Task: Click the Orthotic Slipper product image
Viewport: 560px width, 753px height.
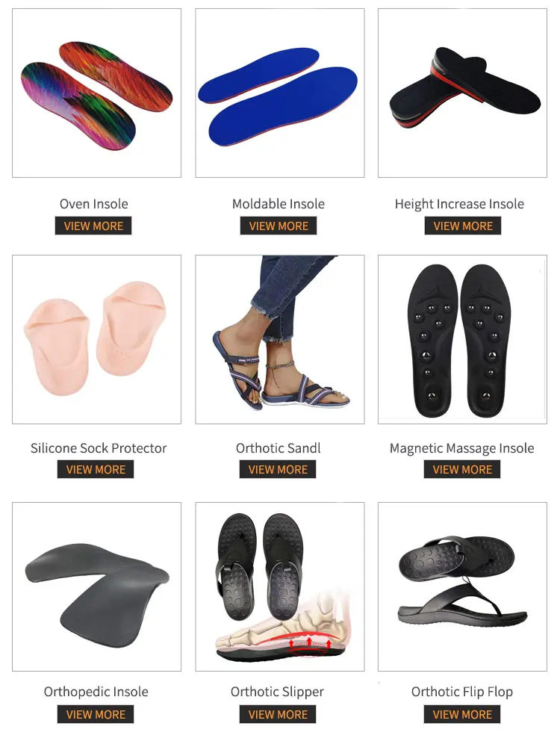Action: [280, 587]
